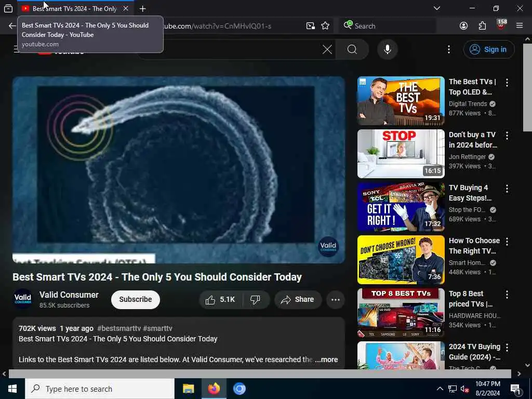Click the Valid Consumer watermark on video

pyautogui.click(x=328, y=247)
